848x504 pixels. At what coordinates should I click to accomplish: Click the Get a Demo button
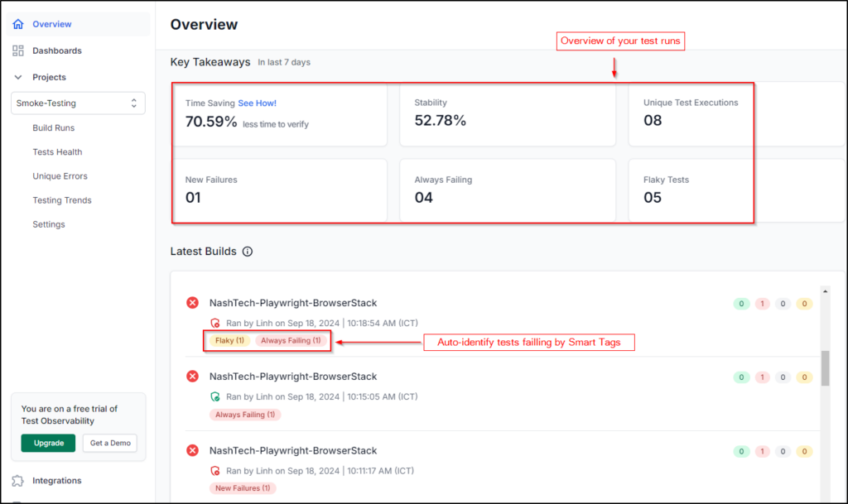pyautogui.click(x=109, y=443)
